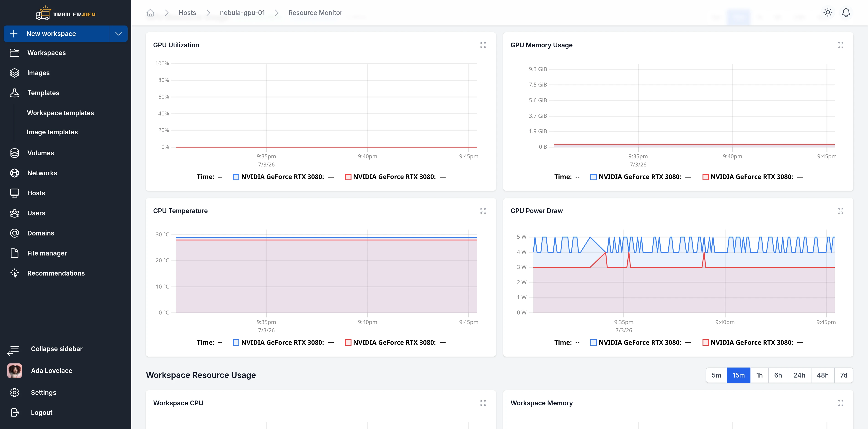Viewport: 868px width, 429px height.
Task: Select the 7d time range
Action: [x=843, y=375]
